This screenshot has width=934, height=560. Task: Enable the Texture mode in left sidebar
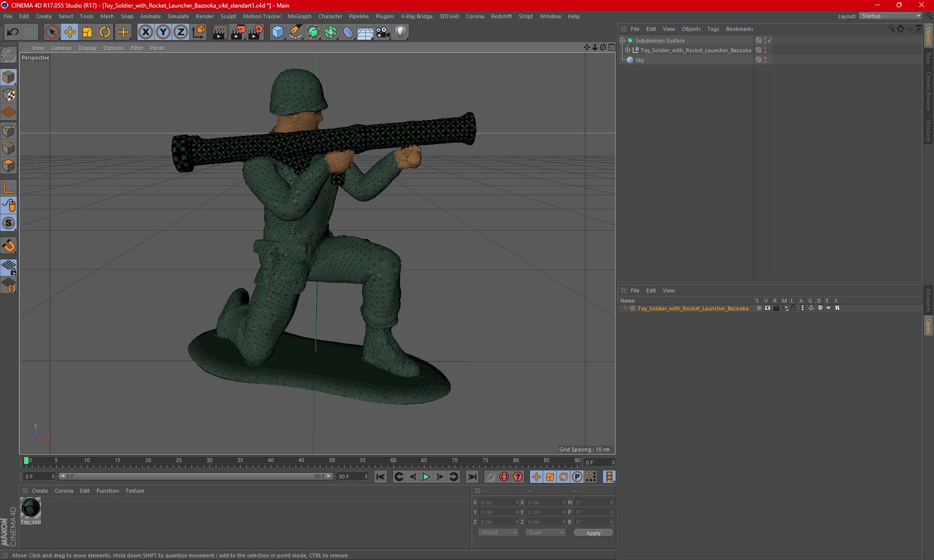pyautogui.click(x=9, y=95)
